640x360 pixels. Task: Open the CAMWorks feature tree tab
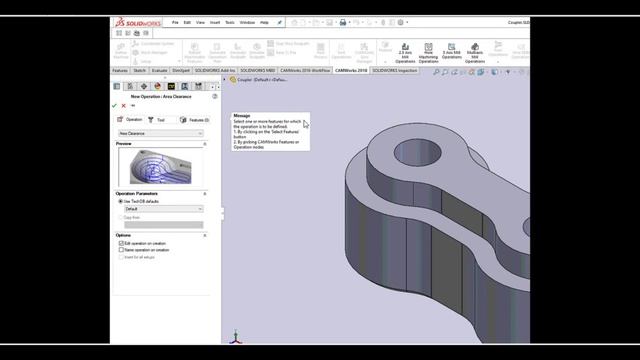click(171, 86)
